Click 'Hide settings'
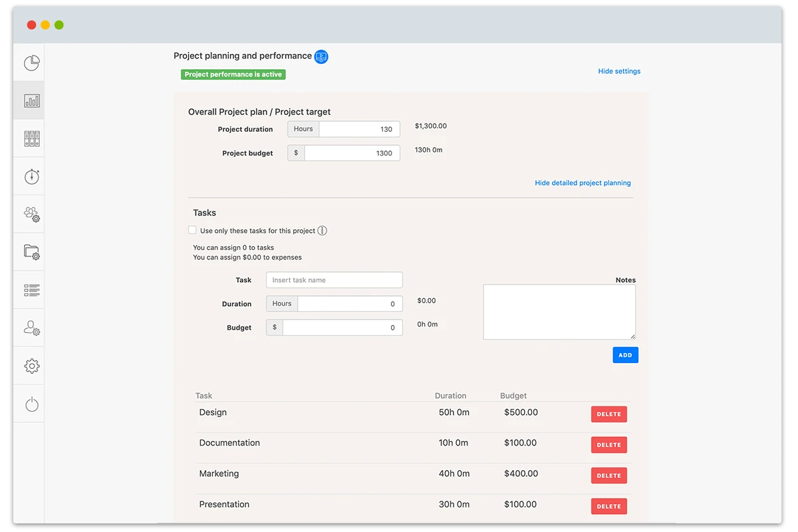The image size is (798, 532). click(x=618, y=71)
